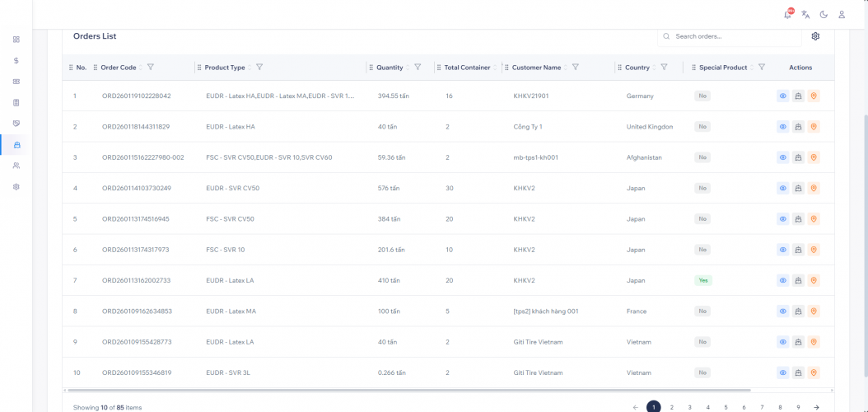
Task: Open ship icon for Afghanistan order
Action: pos(798,157)
